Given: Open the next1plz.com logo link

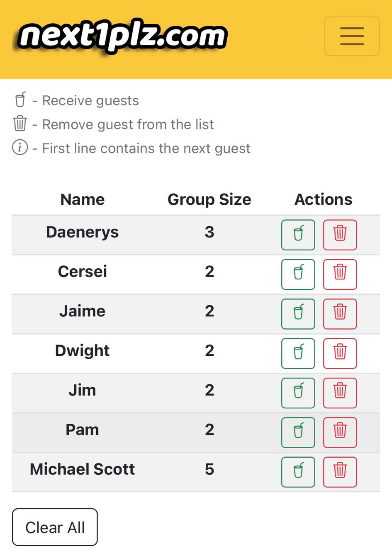Looking at the screenshot, I should [122, 36].
